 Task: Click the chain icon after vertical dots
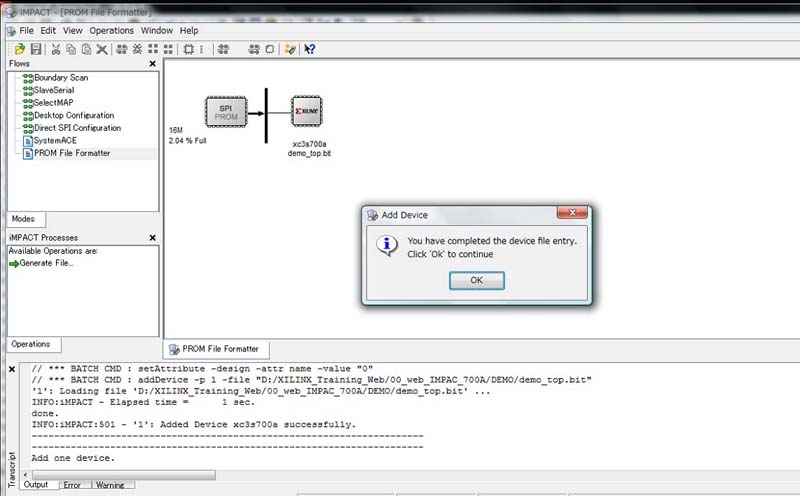tap(223, 49)
